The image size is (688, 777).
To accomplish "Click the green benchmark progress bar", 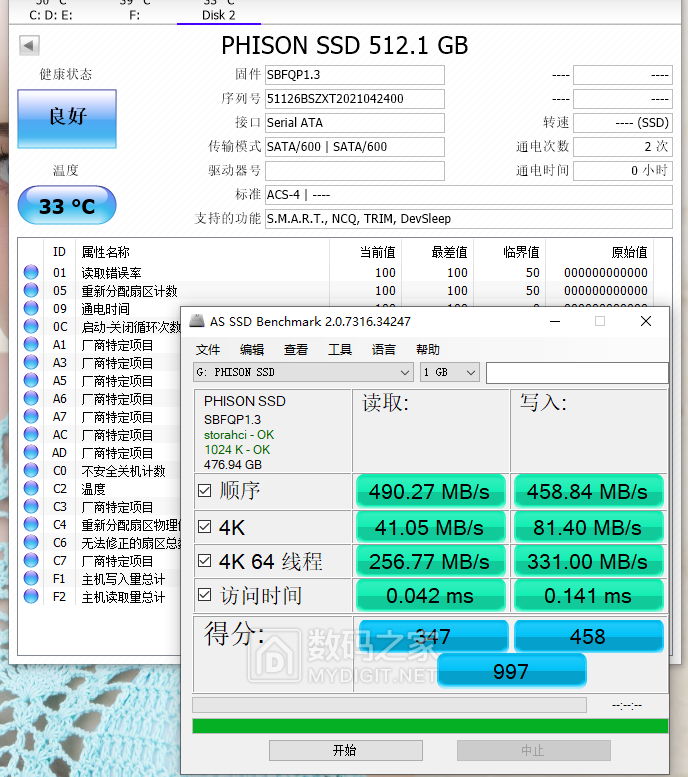I will tap(430, 726).
